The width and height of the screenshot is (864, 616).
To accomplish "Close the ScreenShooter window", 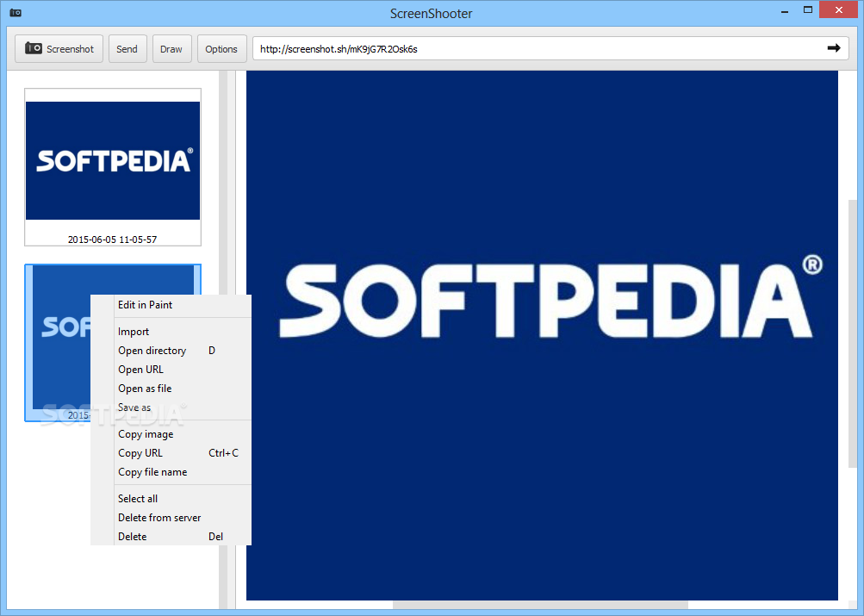I will [x=839, y=10].
